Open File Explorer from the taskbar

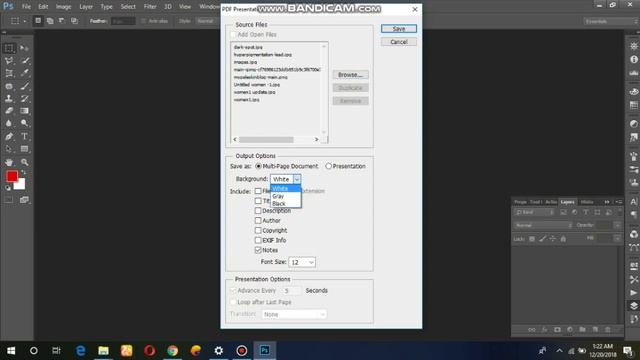[x=103, y=351]
